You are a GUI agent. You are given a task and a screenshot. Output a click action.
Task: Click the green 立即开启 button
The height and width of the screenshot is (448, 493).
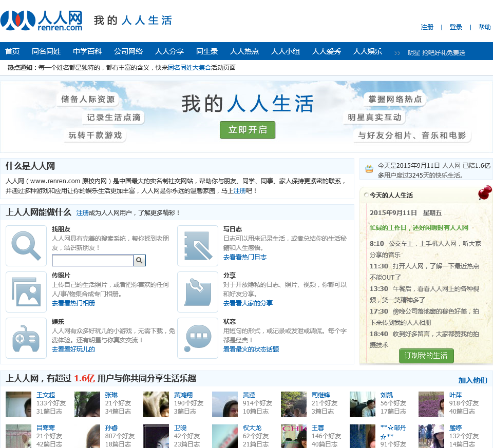coord(248,130)
